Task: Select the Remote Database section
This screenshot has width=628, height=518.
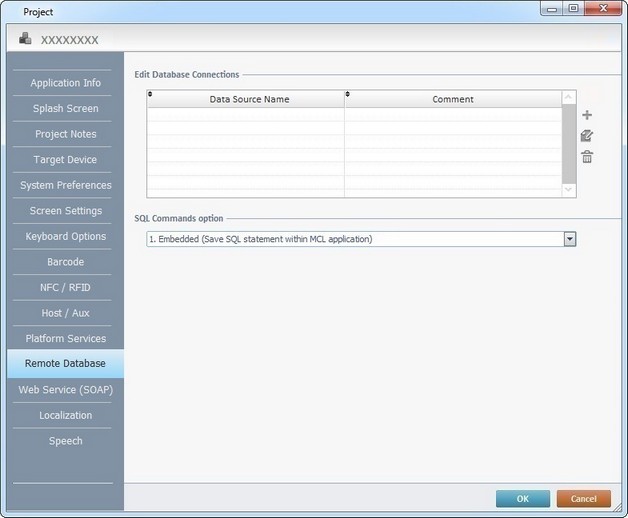Action: 65,363
